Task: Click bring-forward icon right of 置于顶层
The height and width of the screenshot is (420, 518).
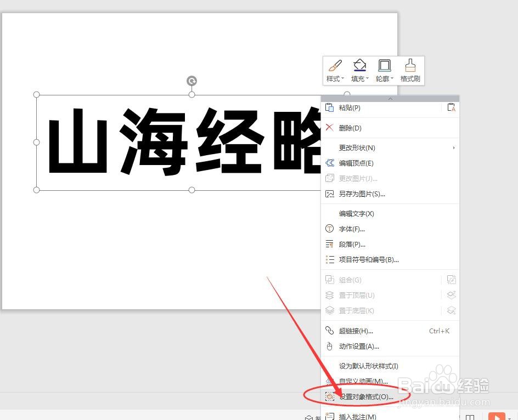Action: point(451,295)
